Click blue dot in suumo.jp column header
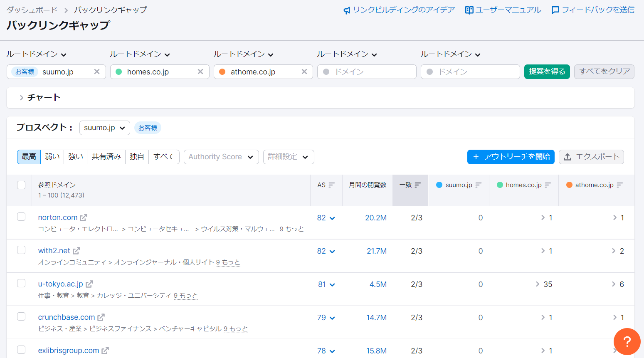644x358 pixels. click(439, 185)
